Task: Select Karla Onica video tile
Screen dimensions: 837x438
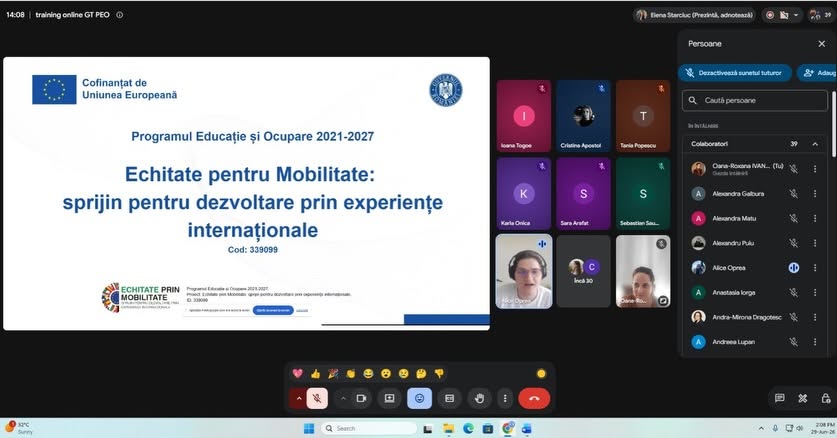Action: tap(524, 194)
